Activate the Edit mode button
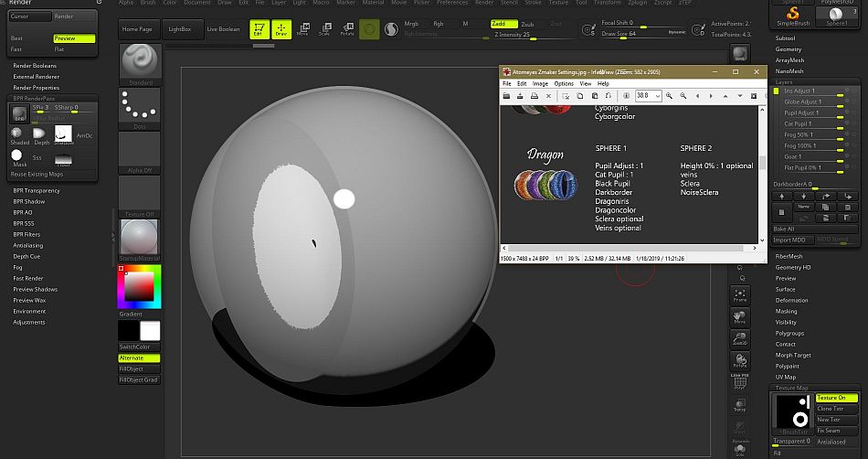 [259, 28]
